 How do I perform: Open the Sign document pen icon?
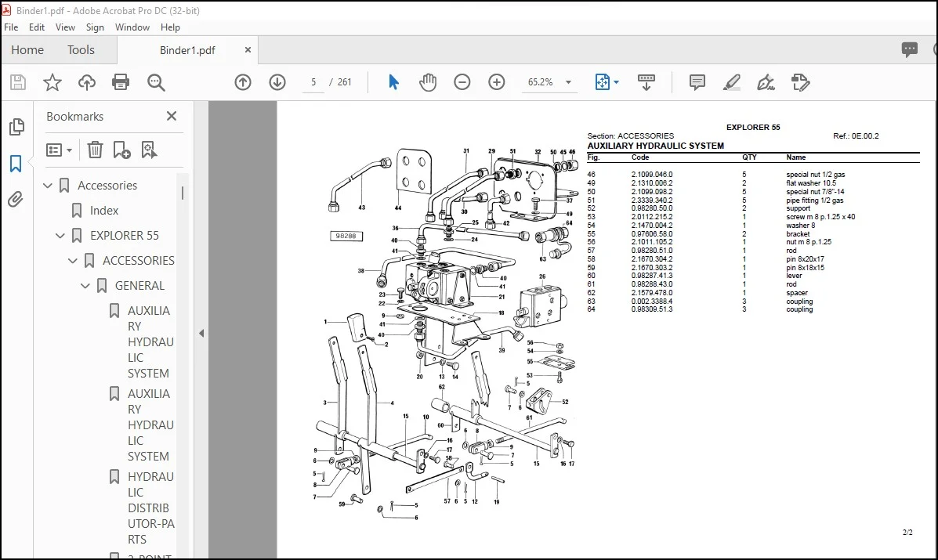(766, 82)
